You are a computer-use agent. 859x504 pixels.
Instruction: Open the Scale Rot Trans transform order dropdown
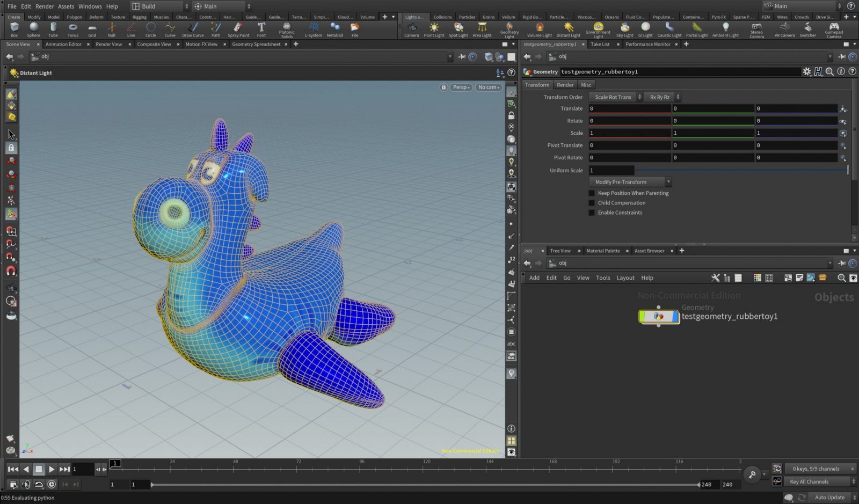tap(615, 97)
